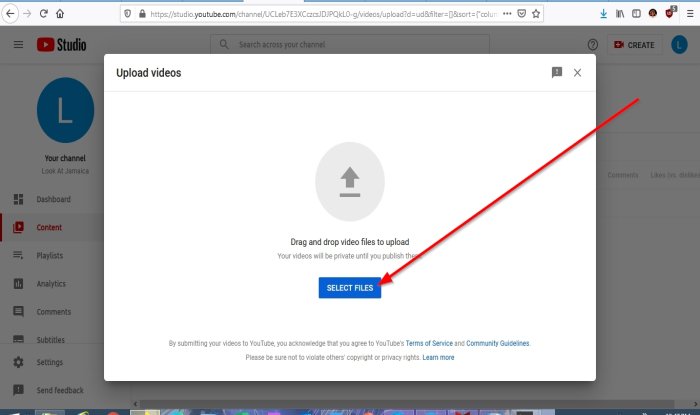Follow the Learn more link
700x415 pixels.
(438, 357)
